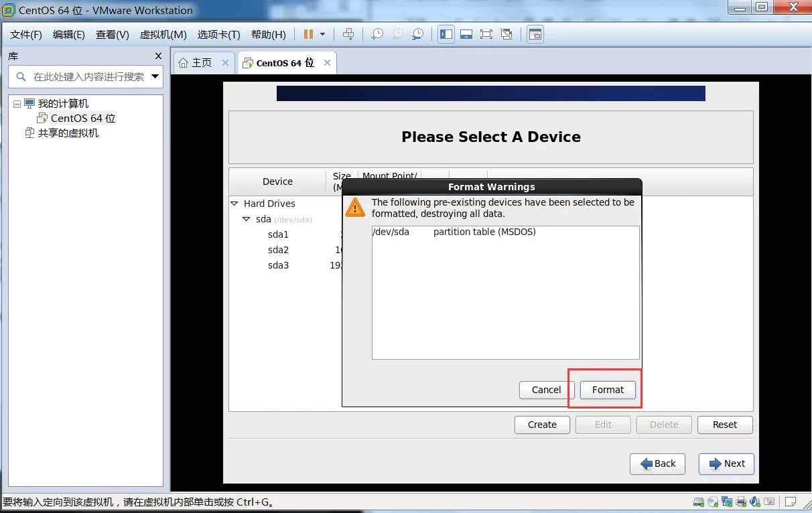Image resolution: width=812 pixels, height=513 pixels.
Task: Click the Unity mode toolbar icon
Action: pyautogui.click(x=506, y=34)
